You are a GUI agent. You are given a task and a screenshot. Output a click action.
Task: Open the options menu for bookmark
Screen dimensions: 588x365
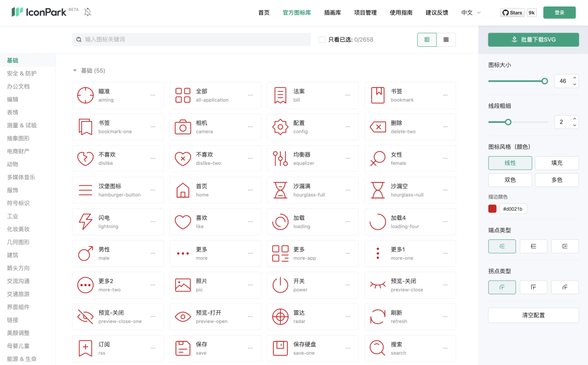tap(445, 95)
